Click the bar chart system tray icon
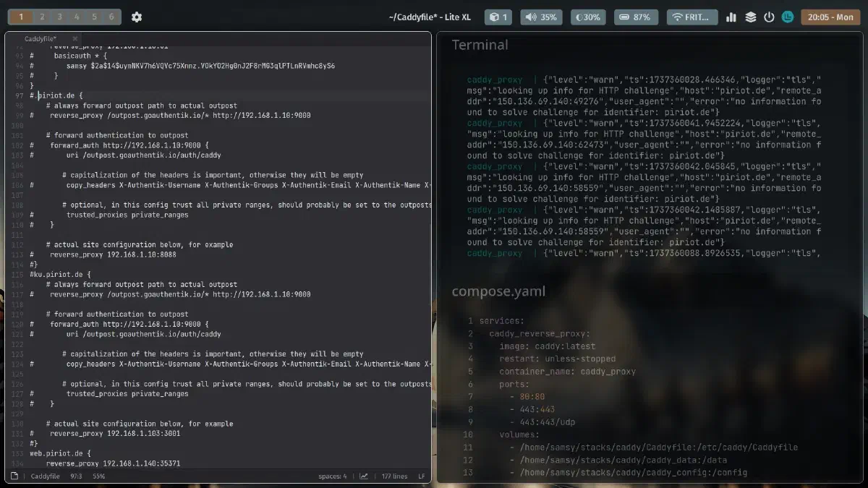 pyautogui.click(x=732, y=16)
